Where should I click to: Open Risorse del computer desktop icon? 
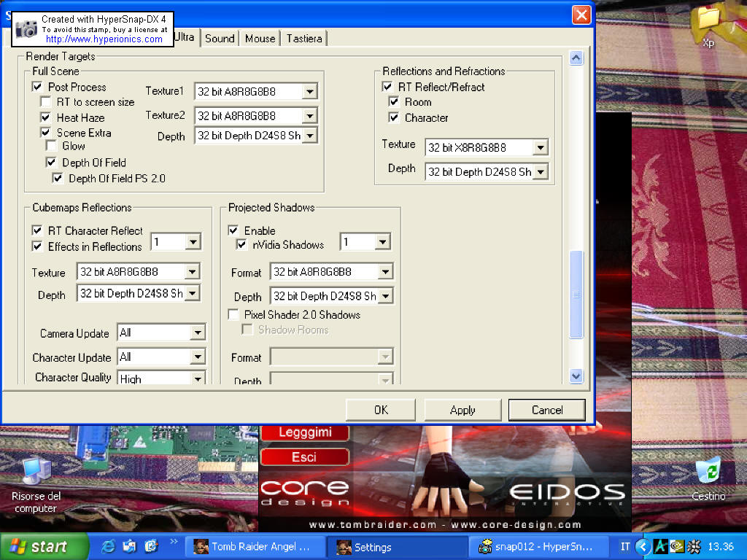(36, 474)
